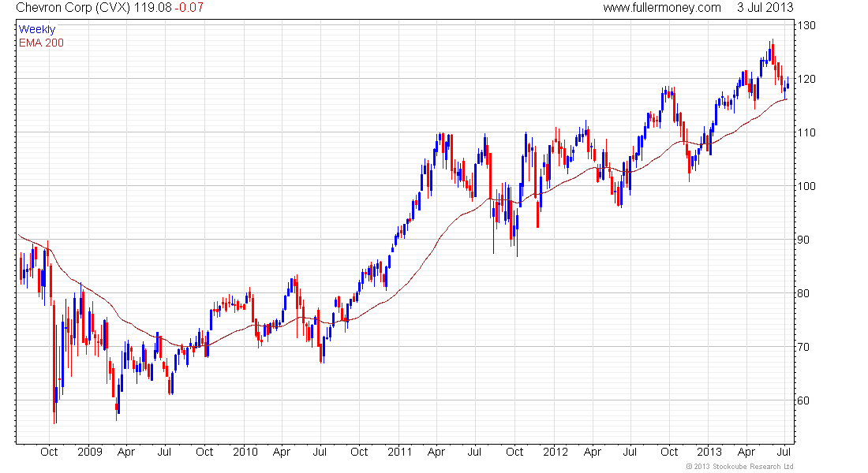Click the 70 price axis label
The image size is (868, 473).
click(x=804, y=348)
